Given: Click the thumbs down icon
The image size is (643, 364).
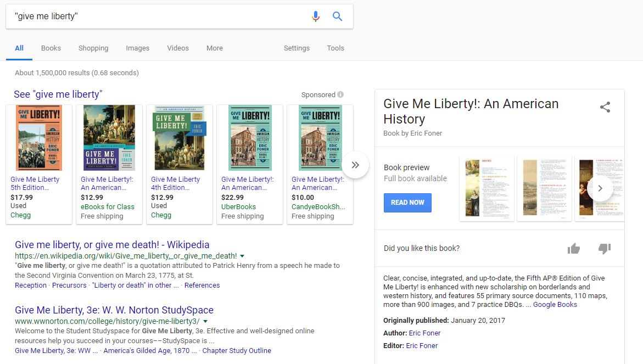Looking at the screenshot, I should pyautogui.click(x=604, y=249).
